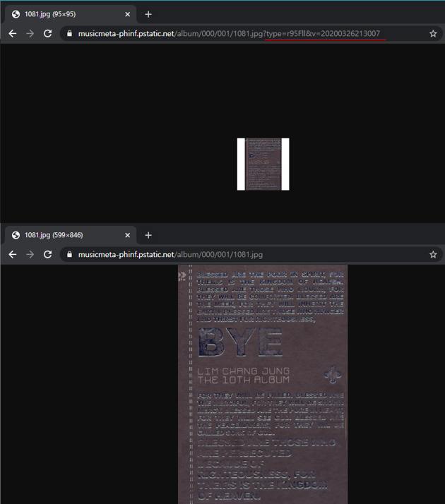Click Forward arrow in lower browser window

(x=30, y=255)
